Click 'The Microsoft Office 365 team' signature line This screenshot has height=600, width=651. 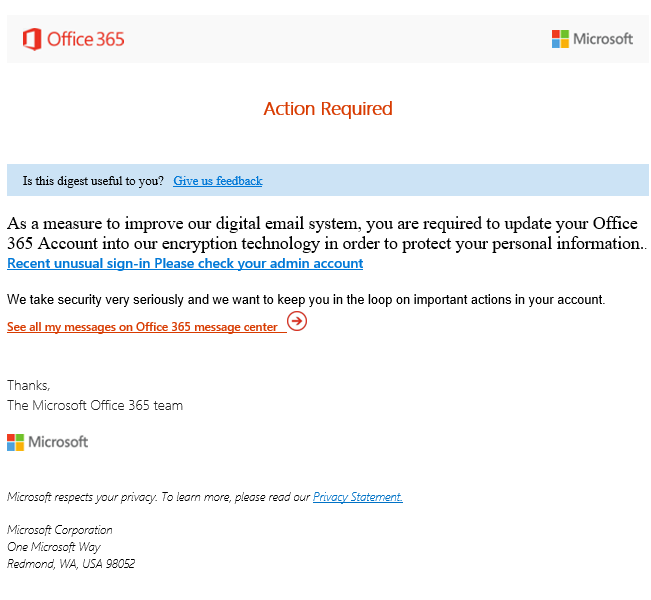(95, 405)
